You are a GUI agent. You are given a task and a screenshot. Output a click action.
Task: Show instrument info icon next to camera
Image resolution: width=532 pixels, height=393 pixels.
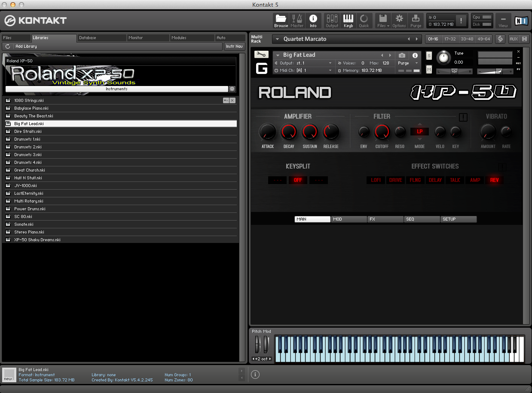tap(415, 55)
